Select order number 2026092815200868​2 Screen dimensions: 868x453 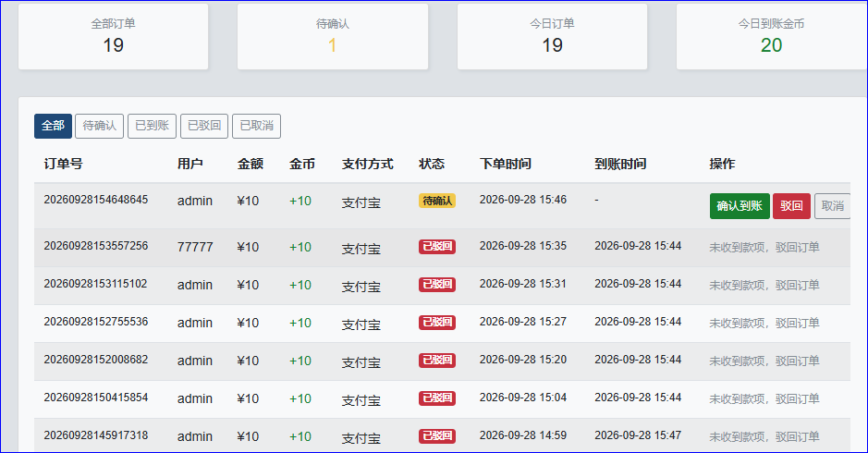pyautogui.click(x=96, y=360)
